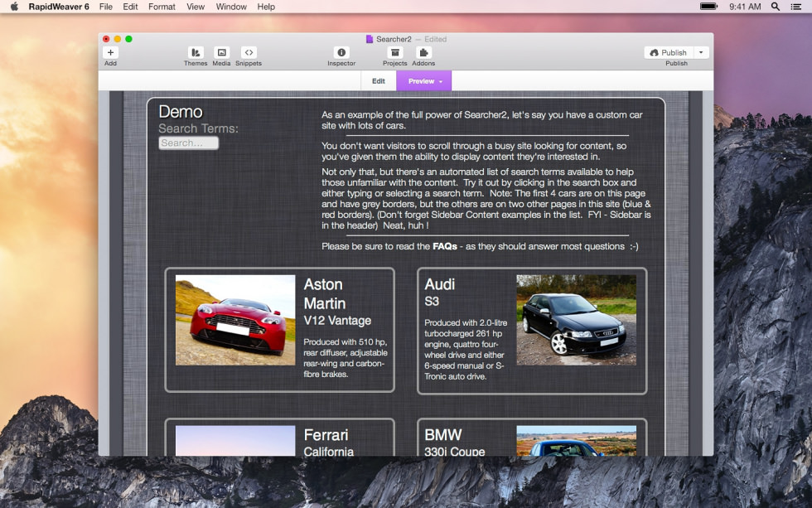Open Notification Center icon
812x508 pixels.
[x=796, y=7]
